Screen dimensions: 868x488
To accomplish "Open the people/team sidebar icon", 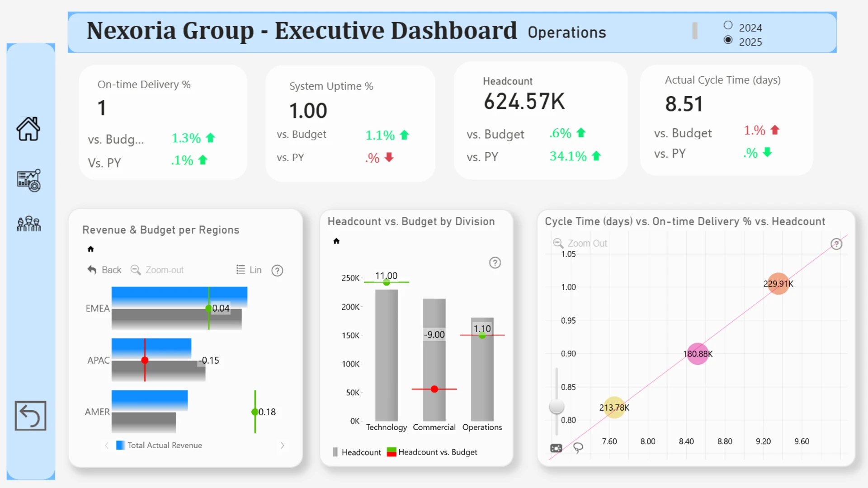I will (29, 224).
